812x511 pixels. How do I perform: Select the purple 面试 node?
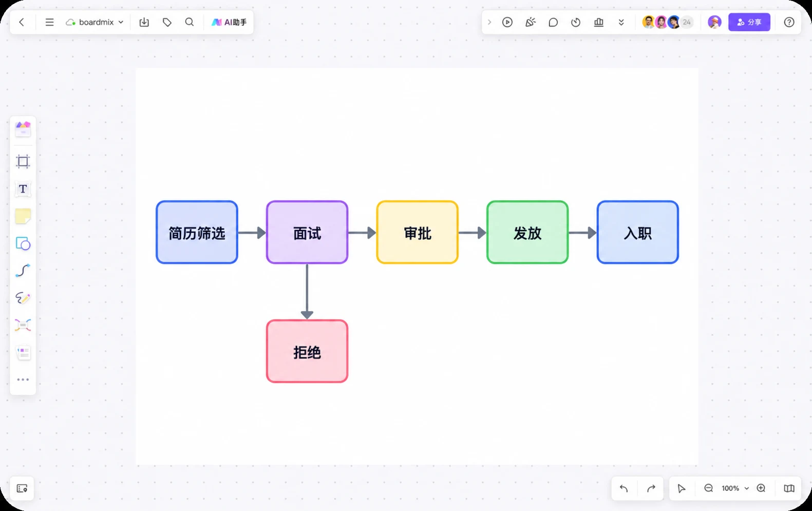(307, 233)
